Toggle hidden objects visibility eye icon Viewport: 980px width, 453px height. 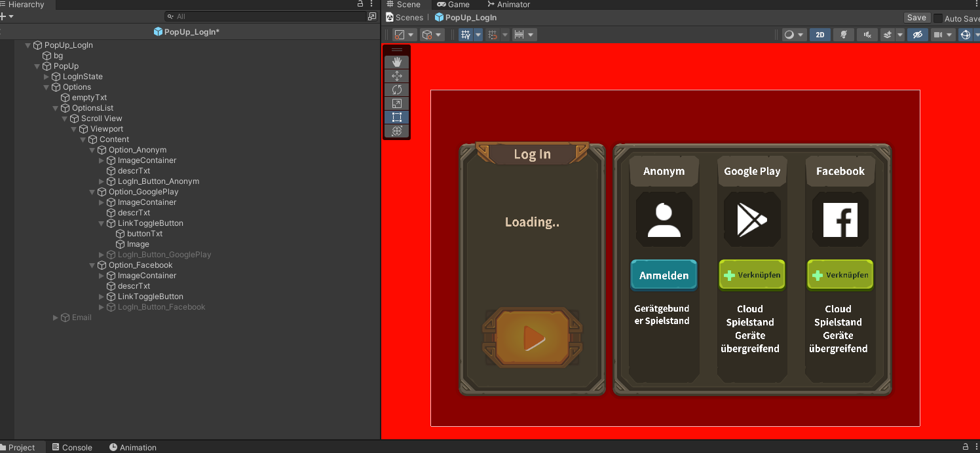point(917,35)
